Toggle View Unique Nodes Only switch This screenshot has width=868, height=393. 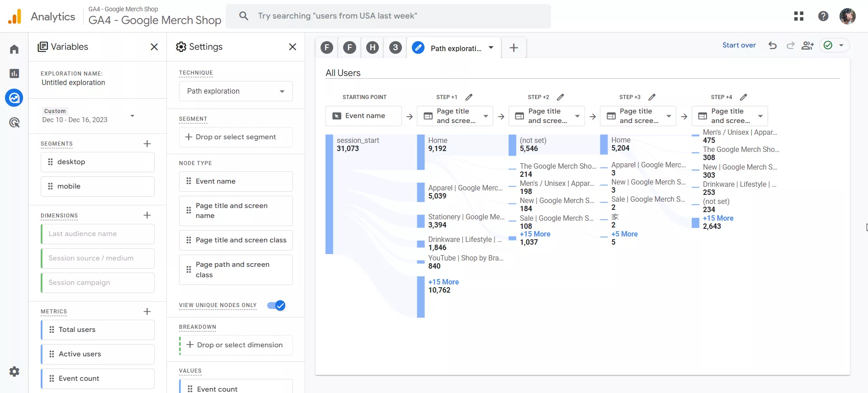tap(277, 306)
